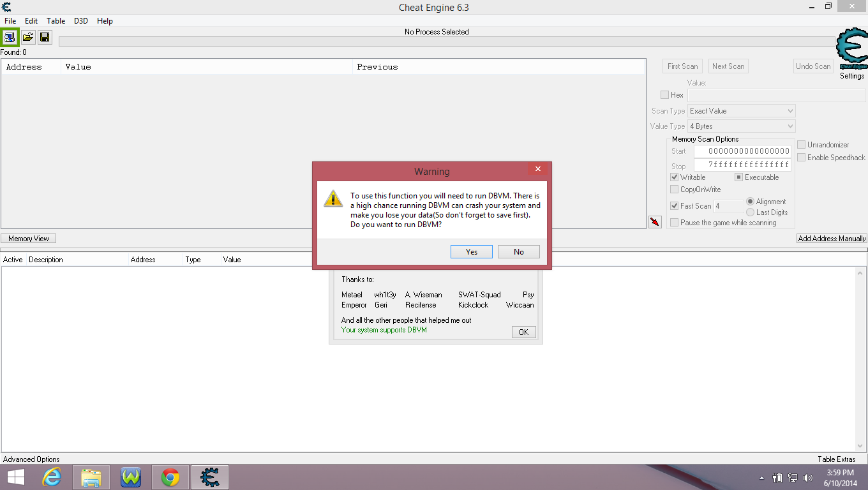Click the taskbar clock 3:59 PM

coord(840,473)
